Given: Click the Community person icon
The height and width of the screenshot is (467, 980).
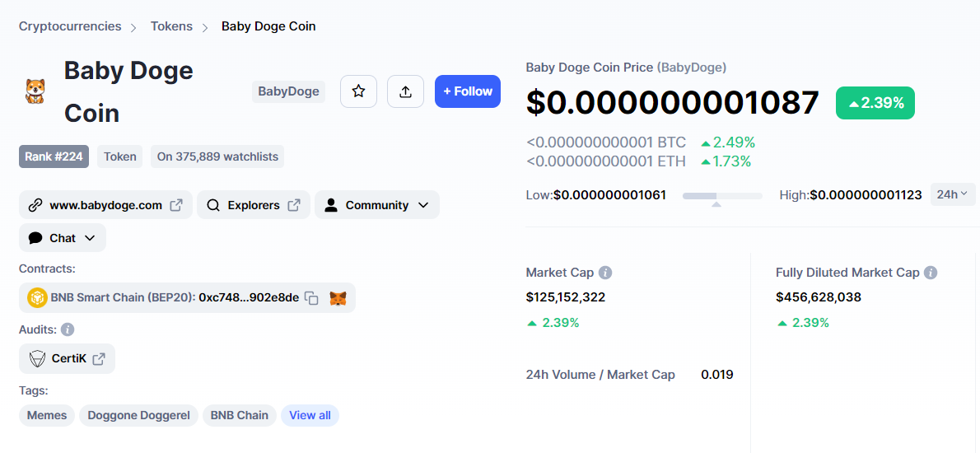Looking at the screenshot, I should (x=331, y=205).
